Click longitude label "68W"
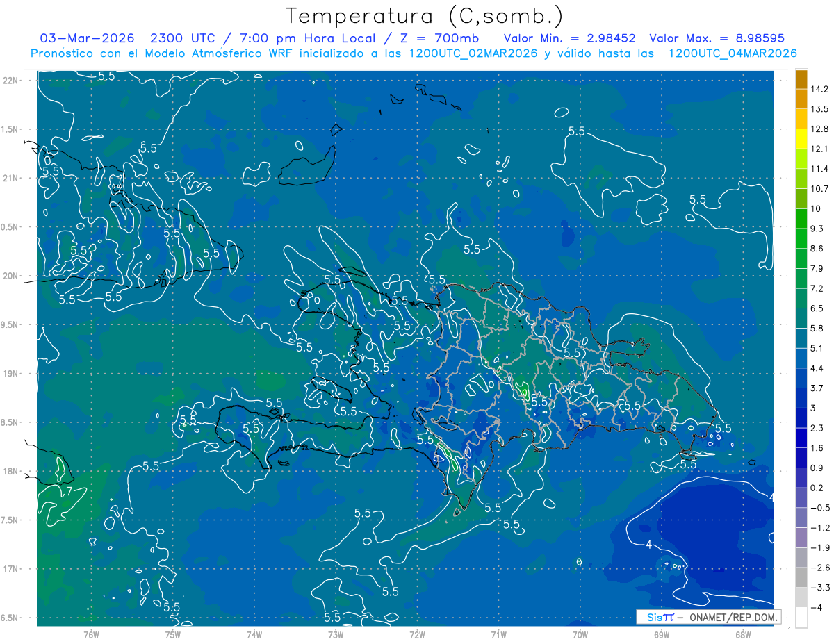 click(x=743, y=635)
